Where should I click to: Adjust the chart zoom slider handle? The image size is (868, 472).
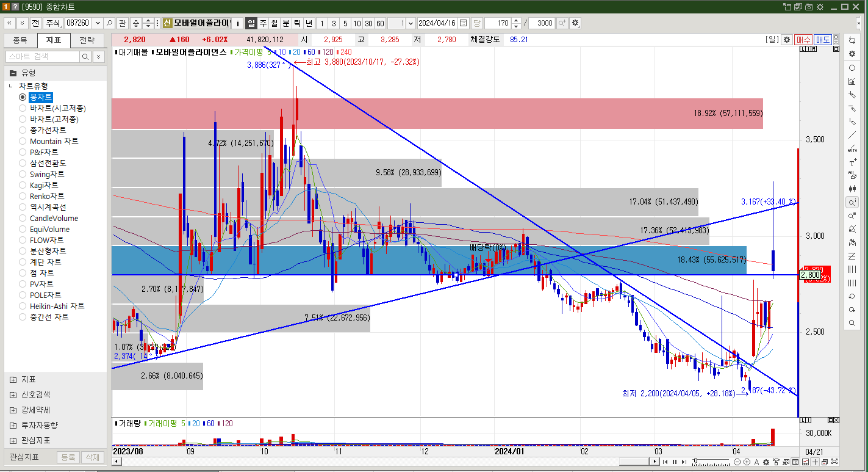(x=695, y=461)
